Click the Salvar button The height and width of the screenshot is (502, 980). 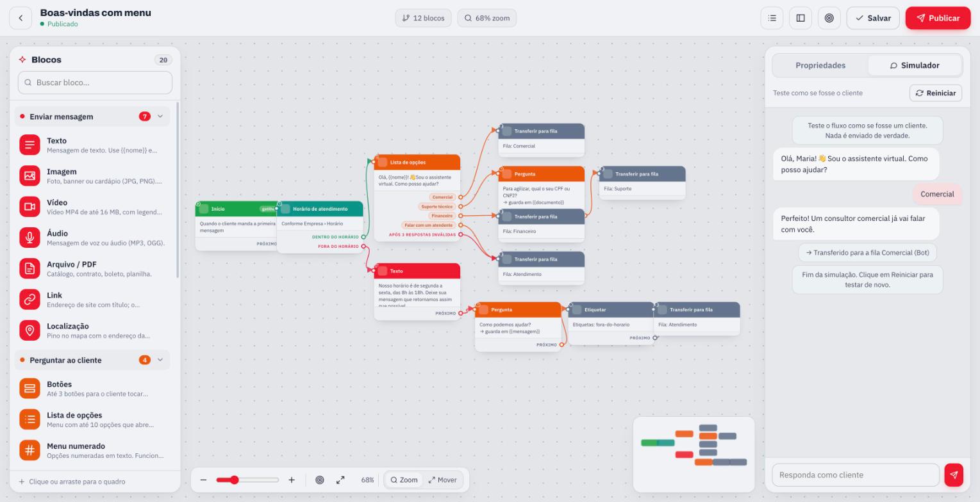tap(873, 18)
